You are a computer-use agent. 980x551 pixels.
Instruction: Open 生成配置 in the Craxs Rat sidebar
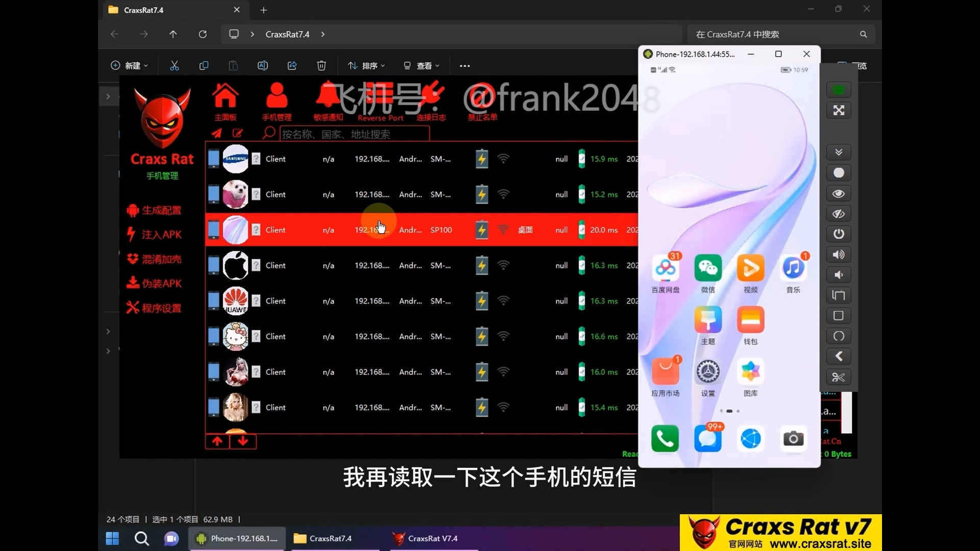154,210
